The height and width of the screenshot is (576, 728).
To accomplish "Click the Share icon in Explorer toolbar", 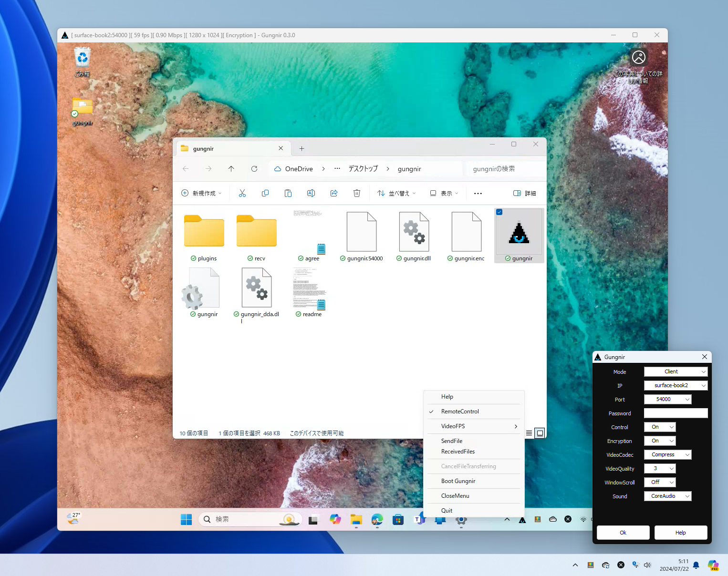I will coord(334,193).
